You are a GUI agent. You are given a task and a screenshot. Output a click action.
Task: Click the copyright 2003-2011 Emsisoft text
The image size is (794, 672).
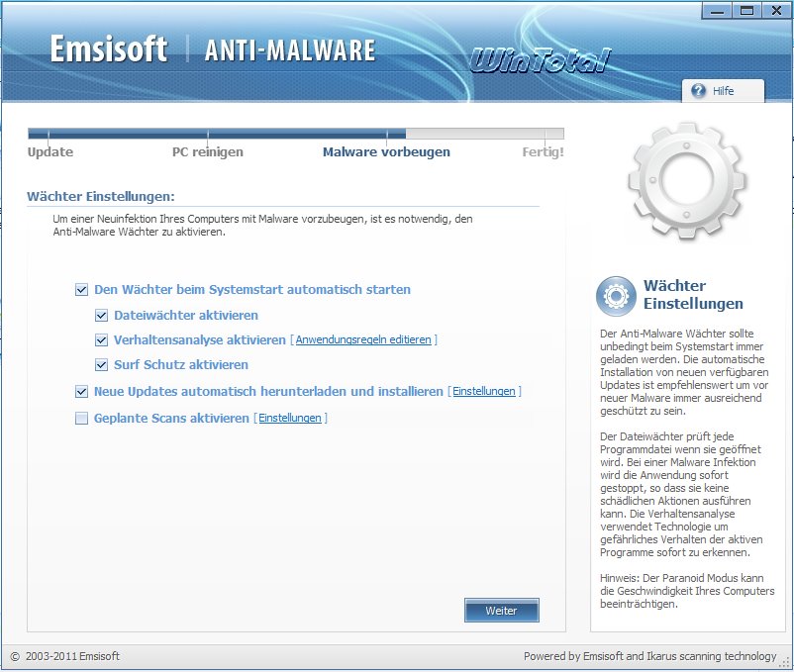(x=64, y=656)
